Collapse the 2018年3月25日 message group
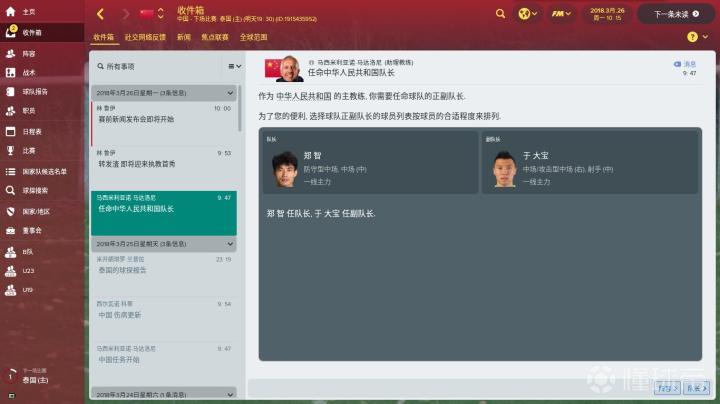Screen dimensions: 720x404 point(230,244)
